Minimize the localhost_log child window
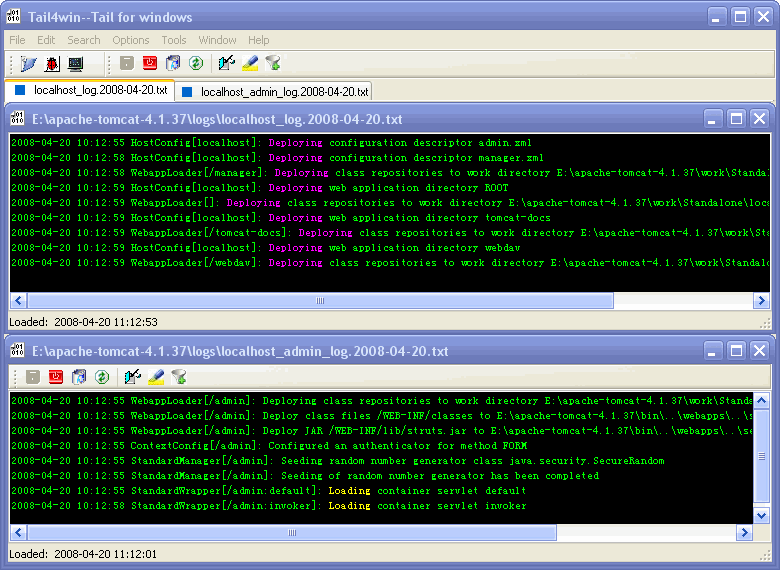This screenshot has height=570, width=780. pos(712,118)
